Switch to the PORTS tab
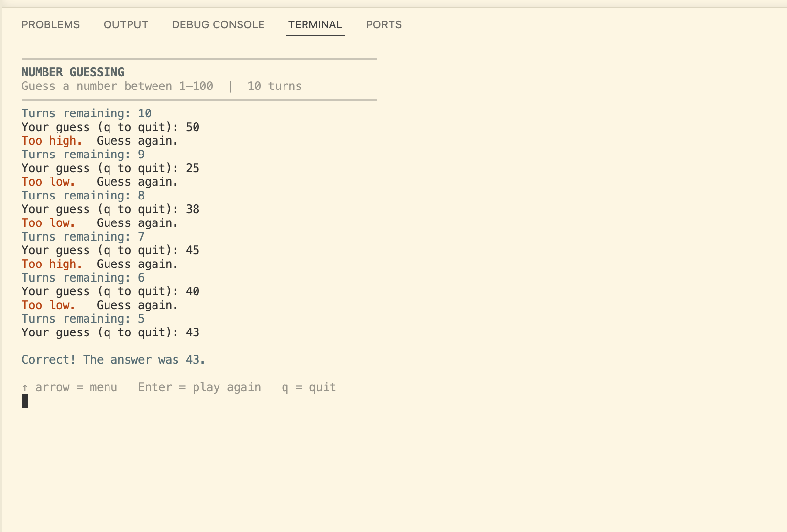Image resolution: width=787 pixels, height=532 pixels. click(384, 25)
